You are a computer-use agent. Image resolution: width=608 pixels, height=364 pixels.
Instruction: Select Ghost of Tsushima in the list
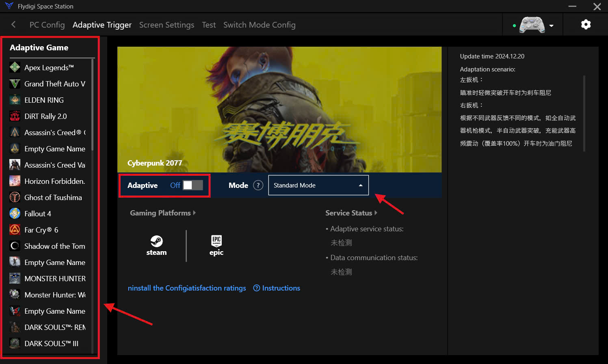[53, 198]
